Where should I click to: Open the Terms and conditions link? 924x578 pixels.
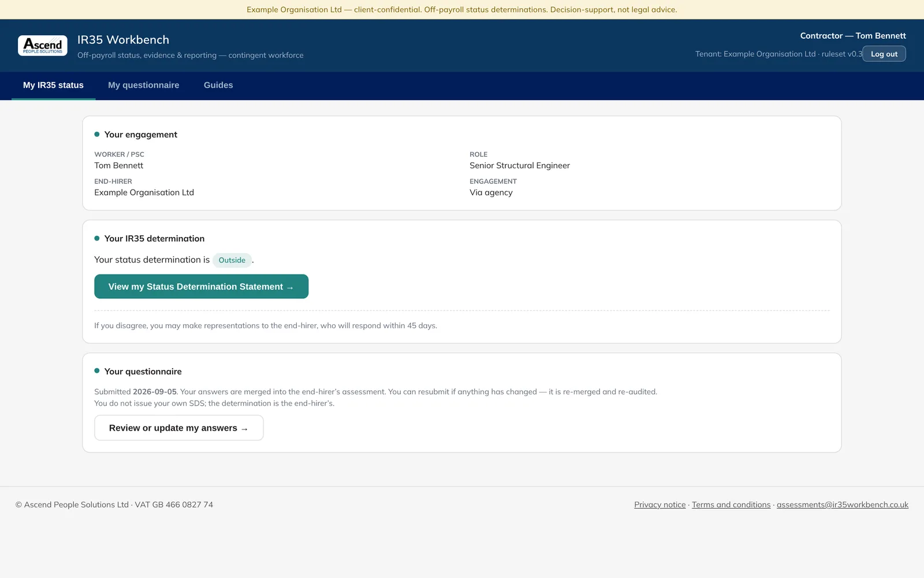point(731,505)
